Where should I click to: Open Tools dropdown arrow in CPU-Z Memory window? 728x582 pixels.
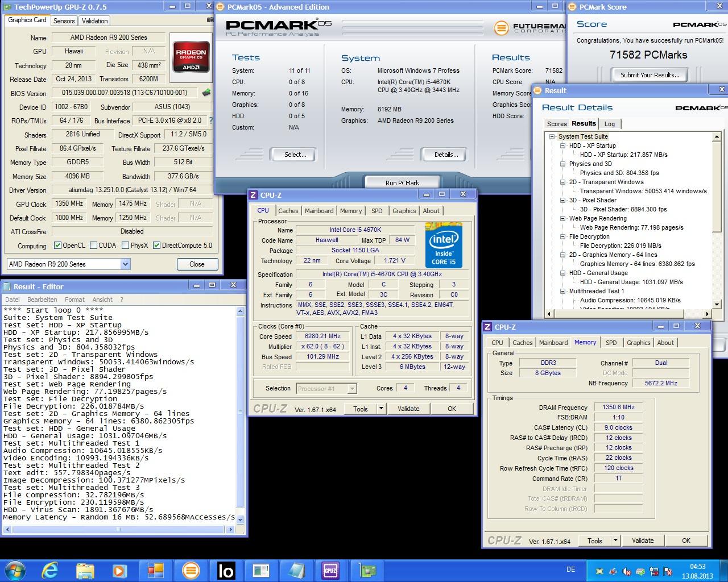click(x=615, y=541)
